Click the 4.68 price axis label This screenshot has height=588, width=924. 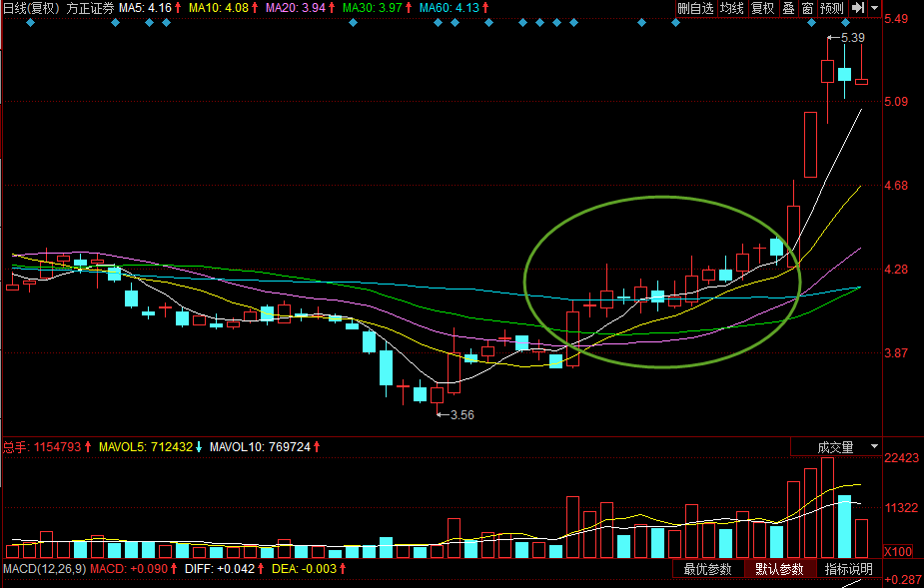(896, 186)
